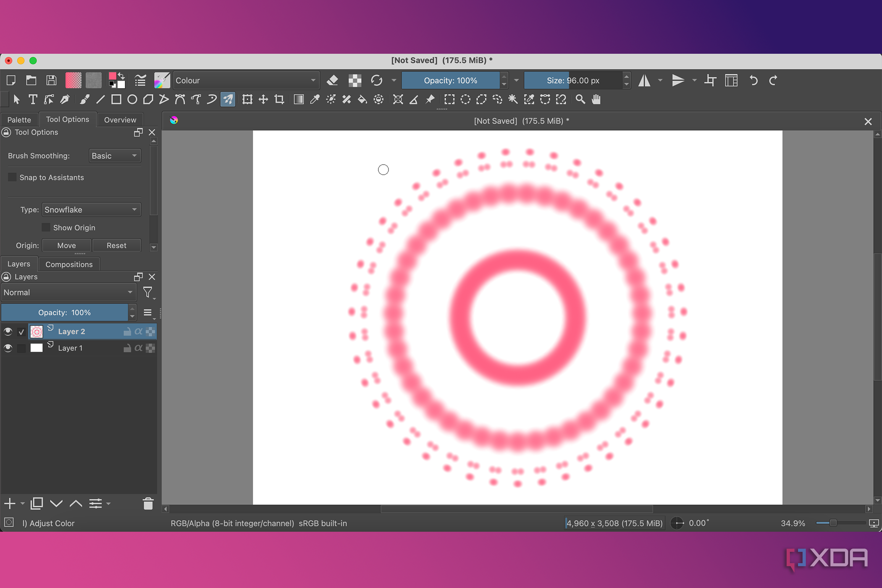The height and width of the screenshot is (588, 882).
Task: Select the Line tool
Action: [x=100, y=100]
